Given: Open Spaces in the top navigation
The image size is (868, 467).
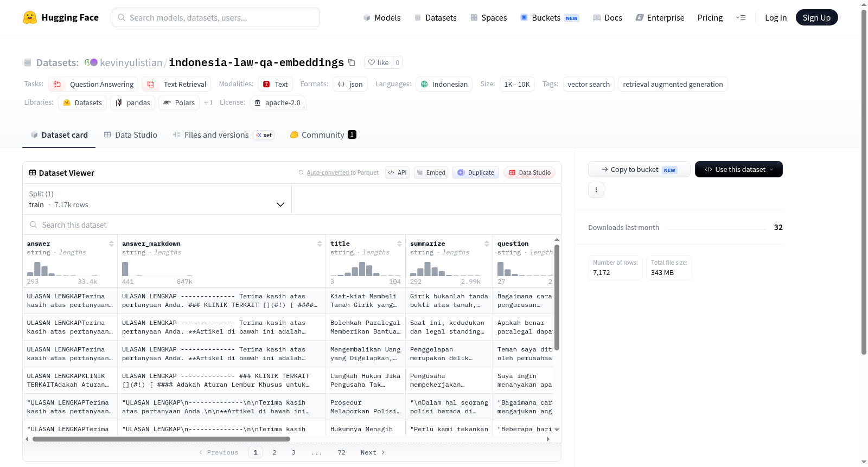Looking at the screenshot, I should [489, 17].
